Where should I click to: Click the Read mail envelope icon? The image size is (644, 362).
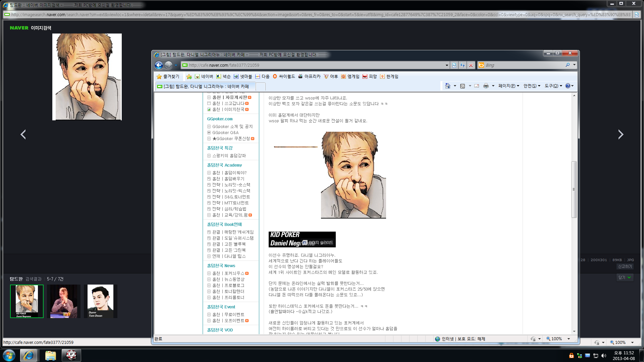pos(477,86)
